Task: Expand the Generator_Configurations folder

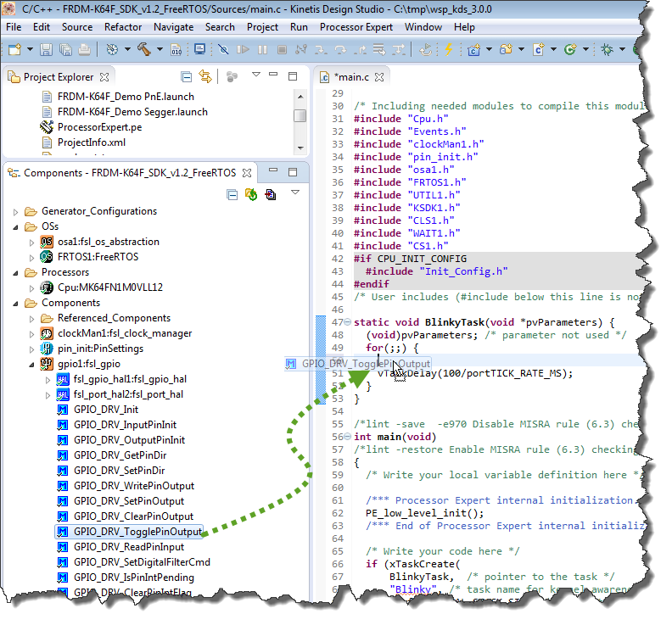Action: tap(14, 211)
